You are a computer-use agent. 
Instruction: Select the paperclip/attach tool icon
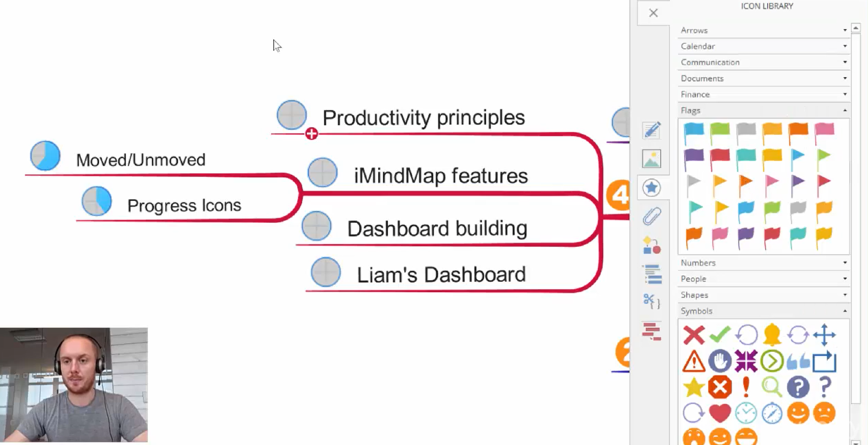coord(651,215)
